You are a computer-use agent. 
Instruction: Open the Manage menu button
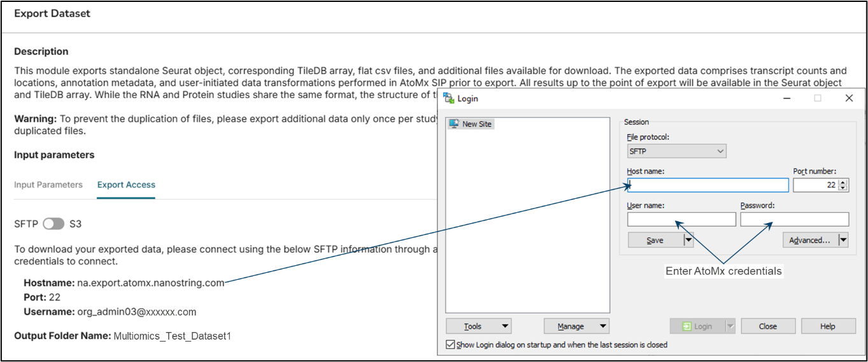tap(576, 326)
